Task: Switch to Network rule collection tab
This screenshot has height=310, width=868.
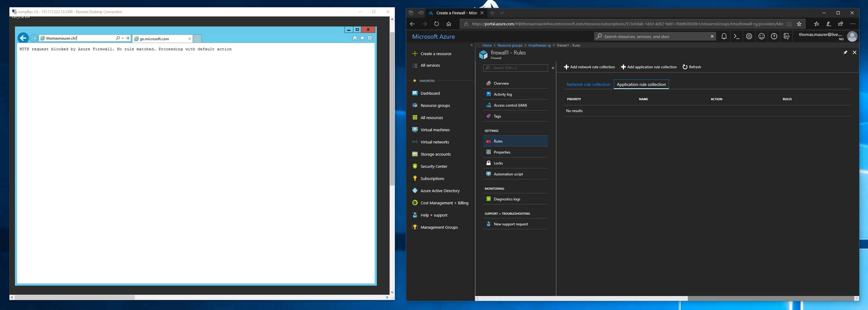Action: [x=588, y=84]
